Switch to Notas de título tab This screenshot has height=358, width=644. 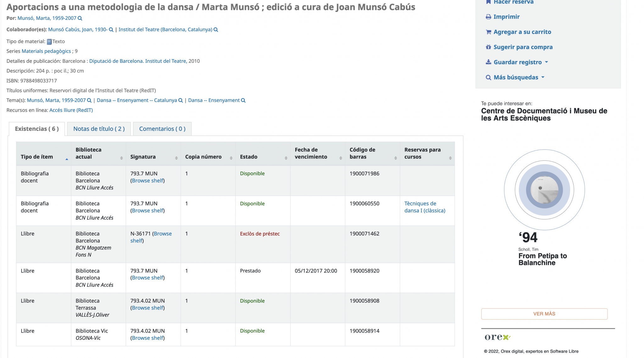[x=99, y=129]
